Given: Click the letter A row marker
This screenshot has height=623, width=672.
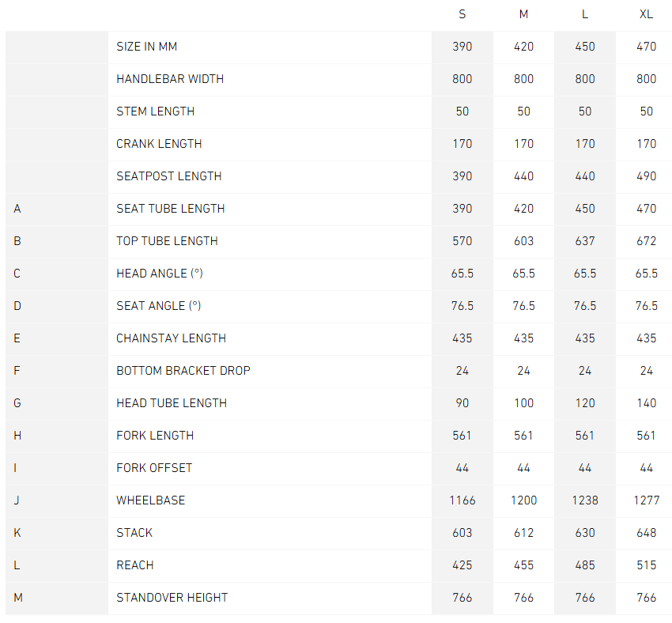Looking at the screenshot, I should (17, 209).
